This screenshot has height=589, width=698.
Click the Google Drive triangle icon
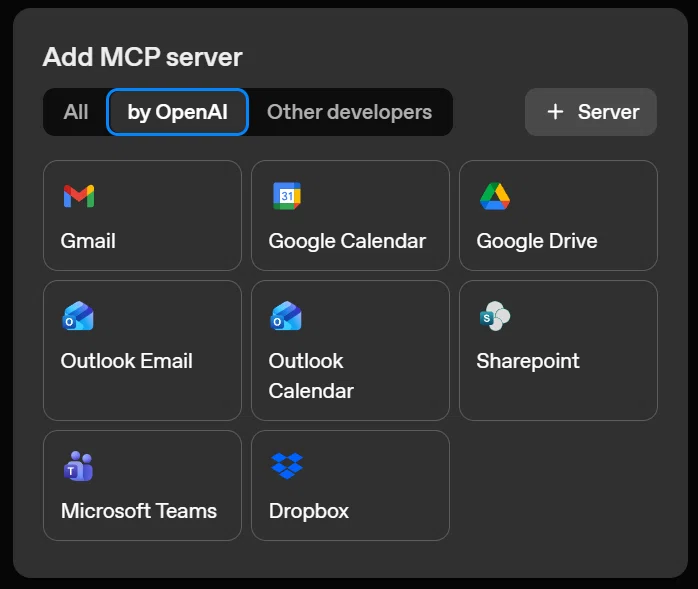pyautogui.click(x=495, y=196)
